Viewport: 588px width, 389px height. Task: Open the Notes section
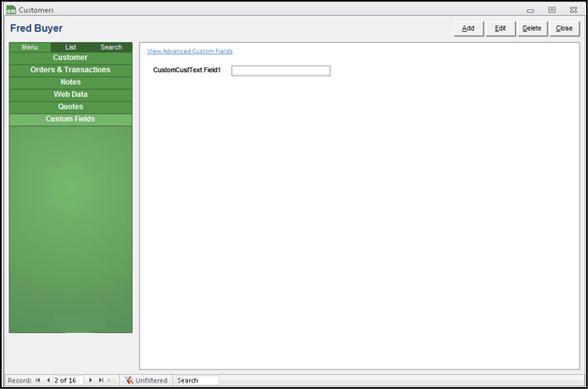click(x=70, y=82)
